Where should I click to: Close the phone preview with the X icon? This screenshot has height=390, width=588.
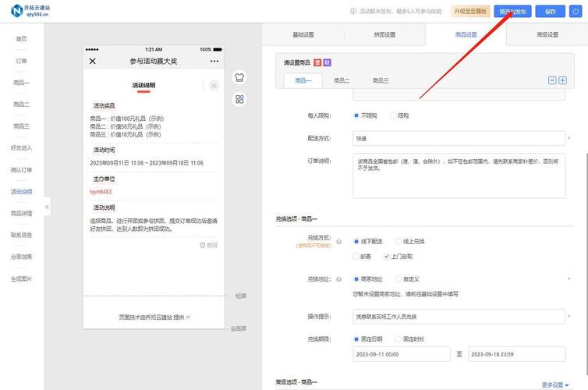pos(93,61)
